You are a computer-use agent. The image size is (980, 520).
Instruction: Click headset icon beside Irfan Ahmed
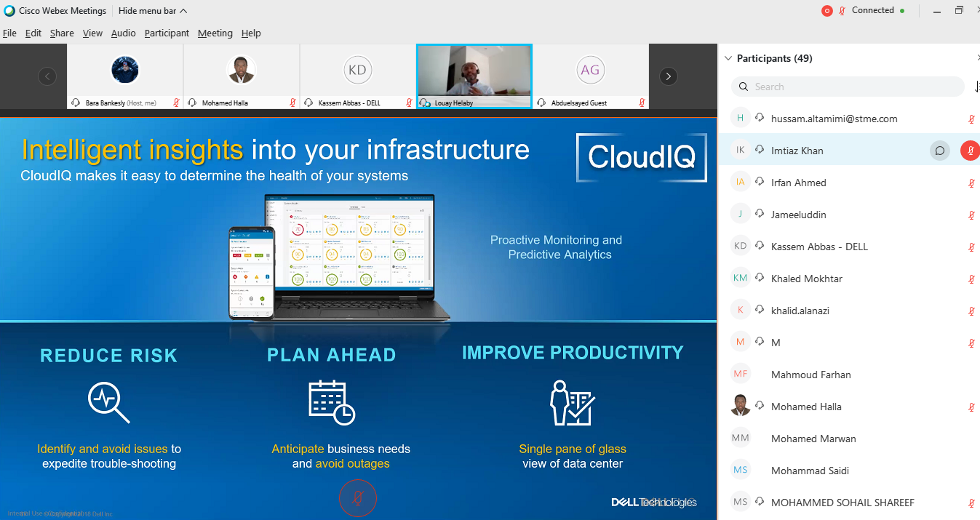pos(760,182)
